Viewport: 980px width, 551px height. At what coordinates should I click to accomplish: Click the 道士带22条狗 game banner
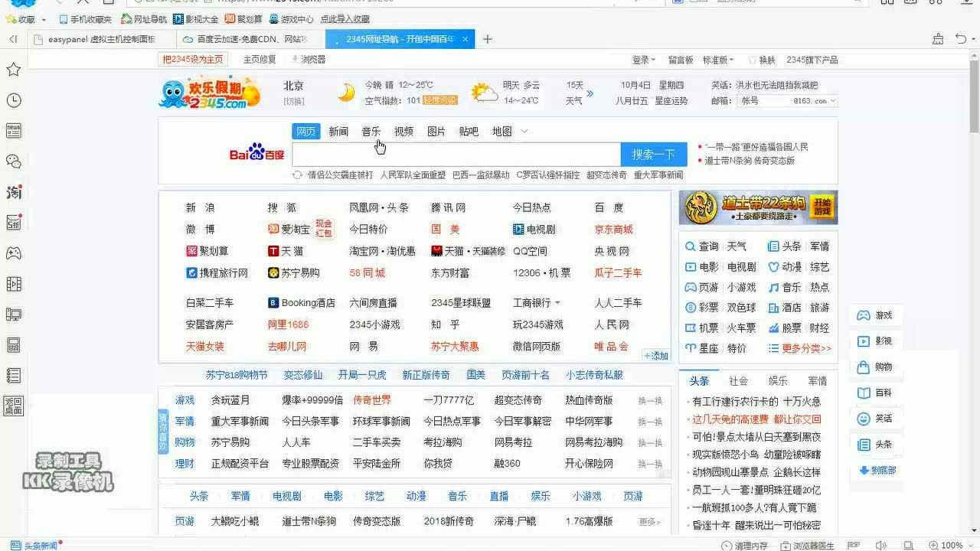pos(758,207)
